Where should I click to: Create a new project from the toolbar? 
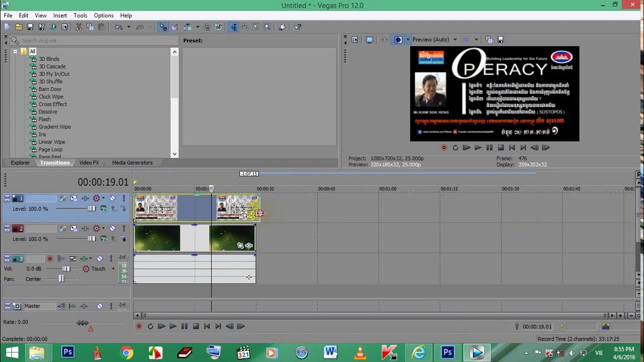click(x=7, y=27)
